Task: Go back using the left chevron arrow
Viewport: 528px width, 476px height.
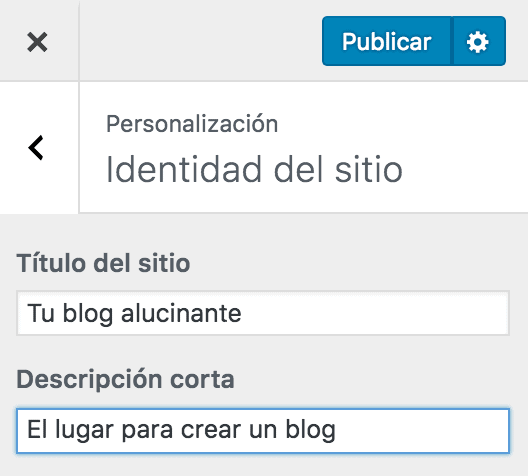Action: tap(36, 147)
